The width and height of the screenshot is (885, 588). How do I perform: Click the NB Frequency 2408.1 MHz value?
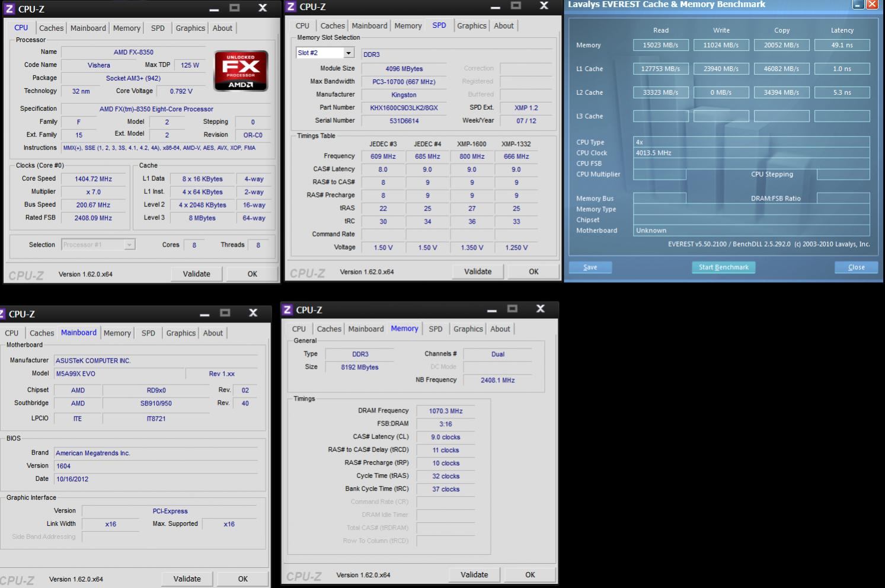[497, 381]
